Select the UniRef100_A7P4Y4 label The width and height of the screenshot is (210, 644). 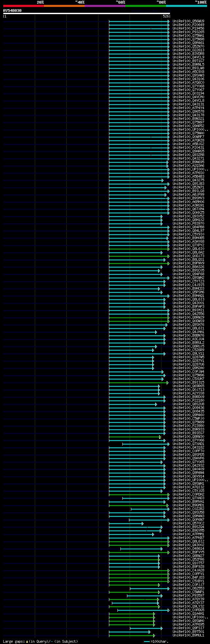(x=188, y=108)
